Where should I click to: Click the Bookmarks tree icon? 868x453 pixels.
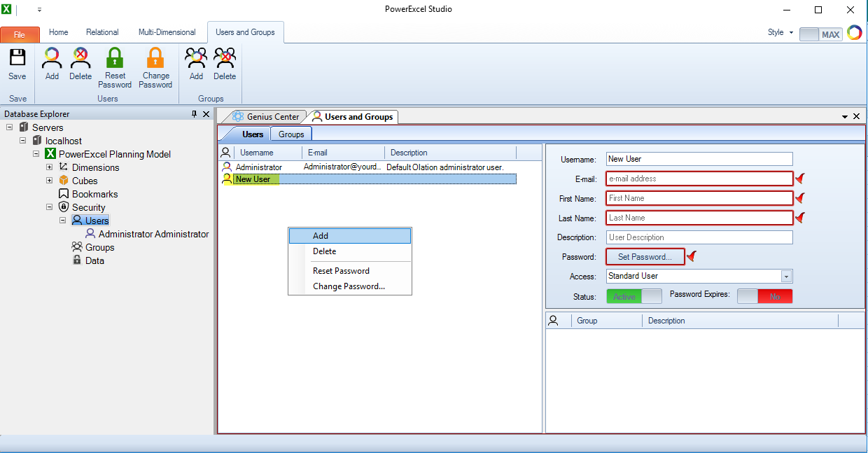pyautogui.click(x=64, y=194)
